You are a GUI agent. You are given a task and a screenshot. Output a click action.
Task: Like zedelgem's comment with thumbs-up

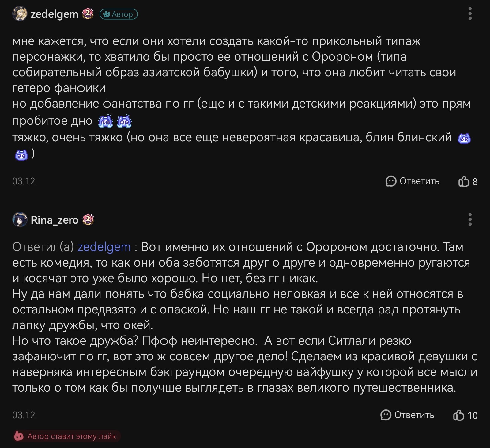[x=464, y=181]
